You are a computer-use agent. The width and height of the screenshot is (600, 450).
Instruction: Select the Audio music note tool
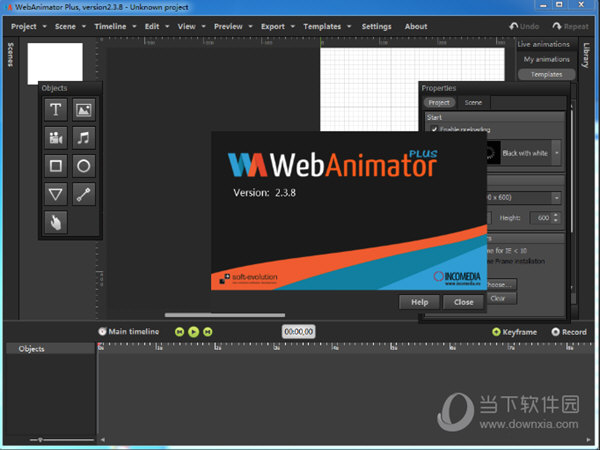(84, 138)
